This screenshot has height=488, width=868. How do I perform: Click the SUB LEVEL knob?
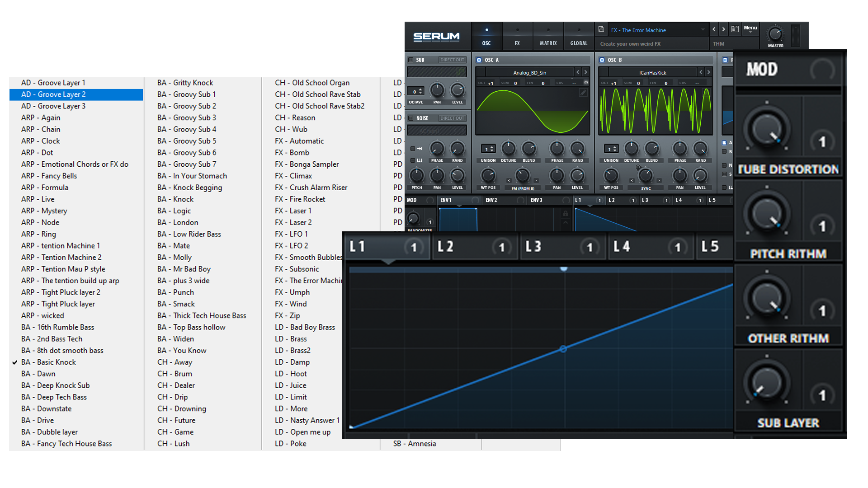458,90
